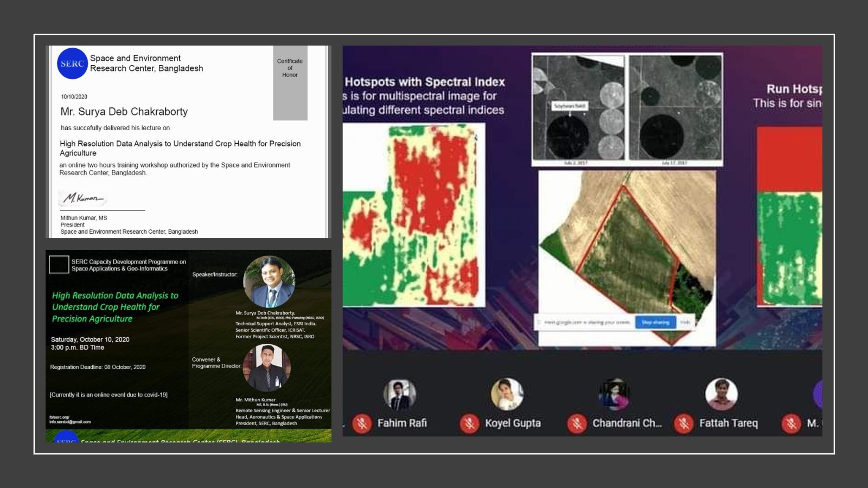Select Fattah Tareq's participant avatar
This screenshot has width=868, height=488.
point(721,394)
